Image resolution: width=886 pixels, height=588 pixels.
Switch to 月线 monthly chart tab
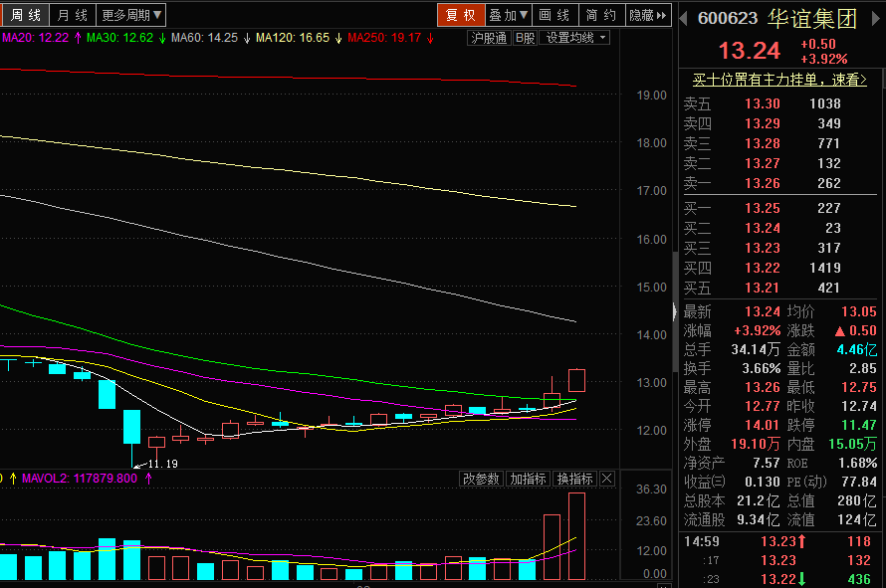(x=73, y=15)
